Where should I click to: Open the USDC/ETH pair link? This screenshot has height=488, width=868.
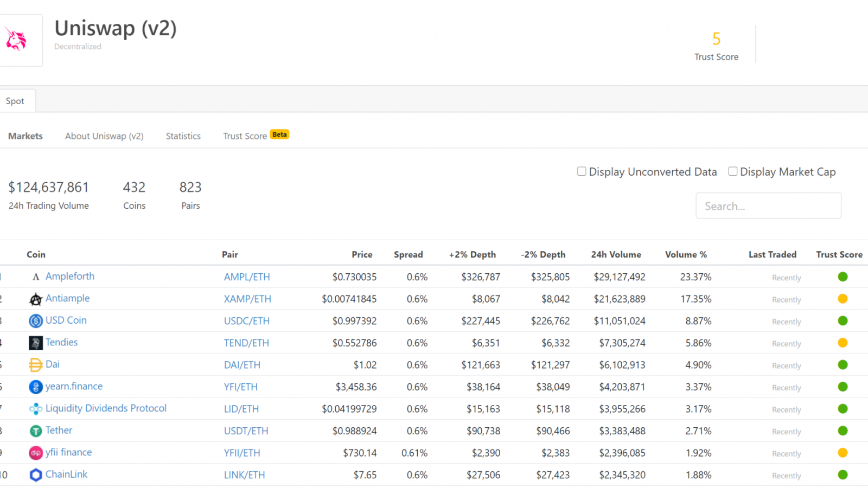247,321
